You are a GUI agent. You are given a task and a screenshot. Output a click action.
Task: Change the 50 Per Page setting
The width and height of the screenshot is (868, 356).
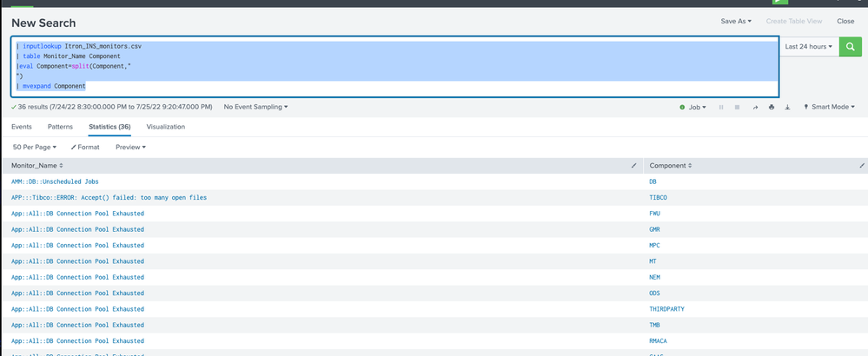35,147
